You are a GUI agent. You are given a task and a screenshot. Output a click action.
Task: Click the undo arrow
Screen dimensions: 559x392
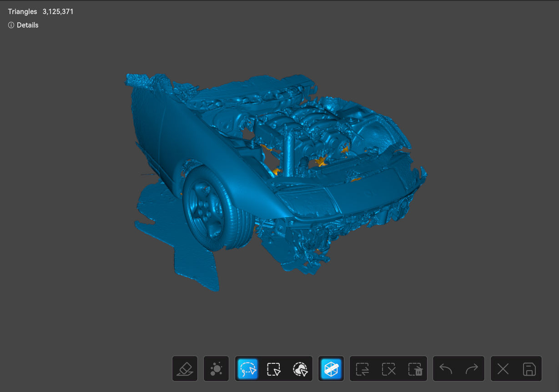pos(446,369)
